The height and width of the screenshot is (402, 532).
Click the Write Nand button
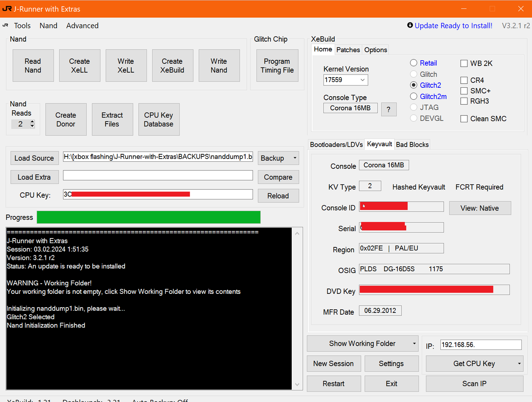tap(219, 66)
